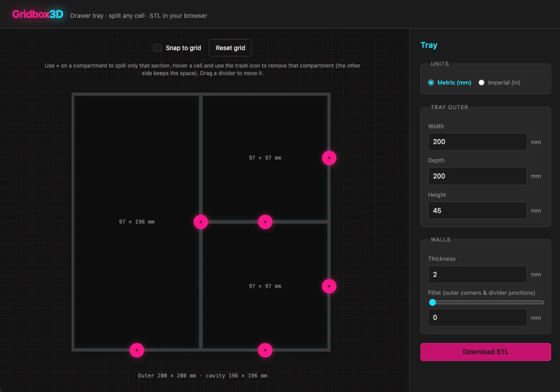Viewport: 560px width, 392px height.
Task: Reset the grid layout
Action: pyautogui.click(x=230, y=48)
